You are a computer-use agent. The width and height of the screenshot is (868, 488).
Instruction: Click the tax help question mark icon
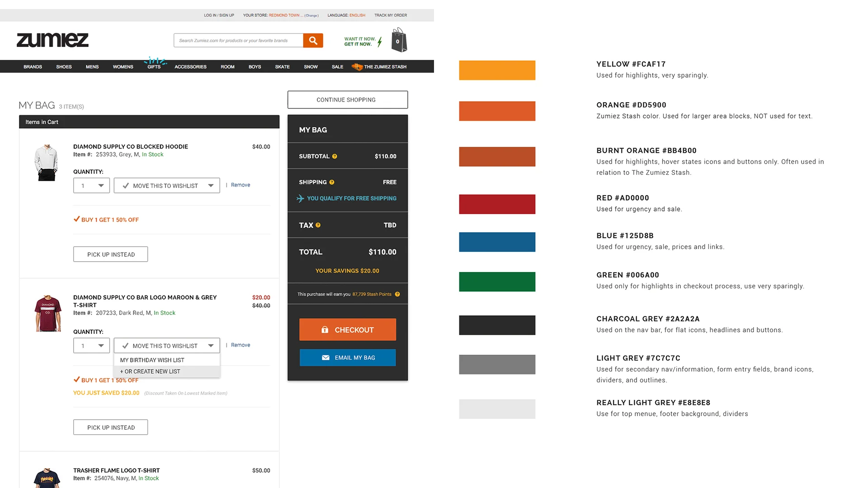(318, 225)
